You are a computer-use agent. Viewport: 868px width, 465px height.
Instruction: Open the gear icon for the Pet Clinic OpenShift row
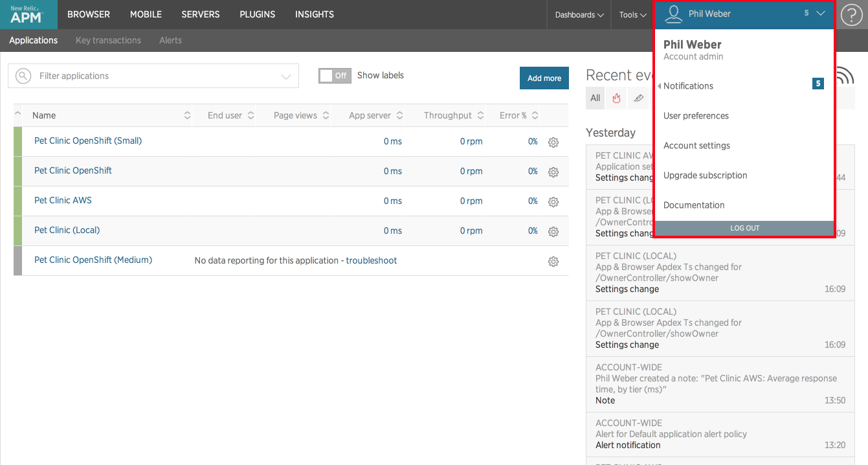553,172
